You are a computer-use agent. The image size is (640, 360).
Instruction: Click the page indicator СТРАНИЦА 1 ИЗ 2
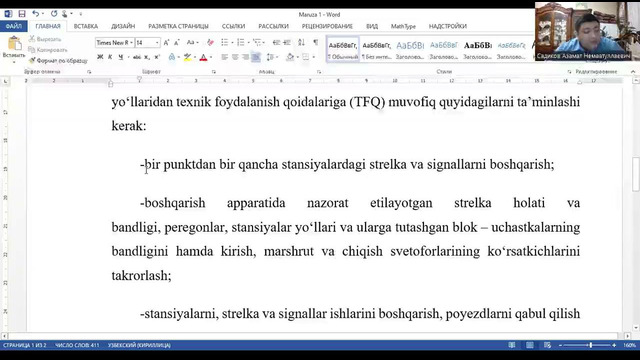pyautogui.click(x=24, y=345)
